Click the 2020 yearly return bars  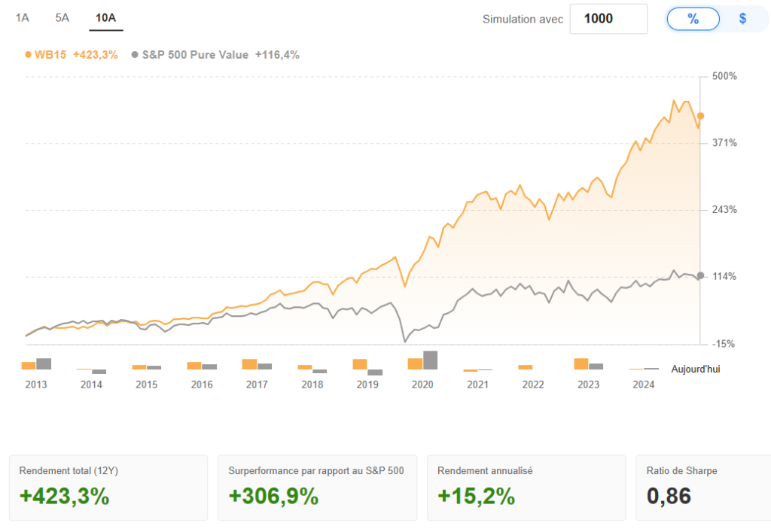click(422, 361)
